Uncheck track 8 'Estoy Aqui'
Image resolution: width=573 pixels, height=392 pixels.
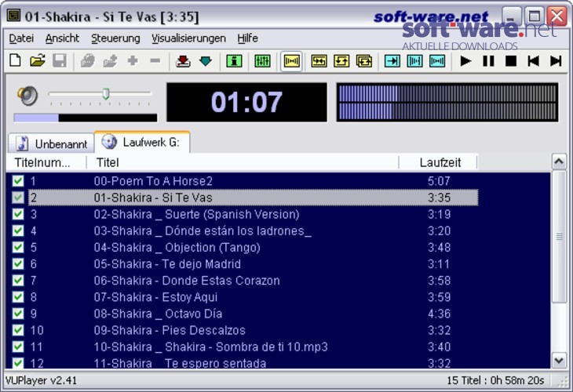18,296
